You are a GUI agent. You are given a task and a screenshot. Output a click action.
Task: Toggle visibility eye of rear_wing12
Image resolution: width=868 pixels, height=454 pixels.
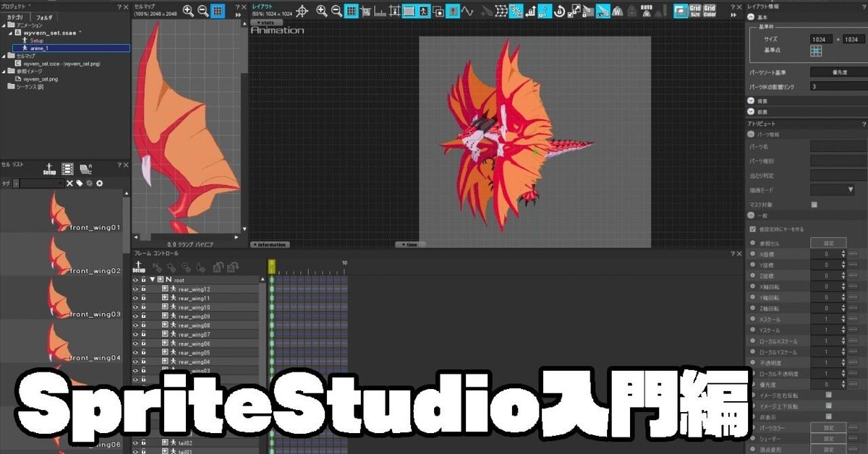pos(135,288)
